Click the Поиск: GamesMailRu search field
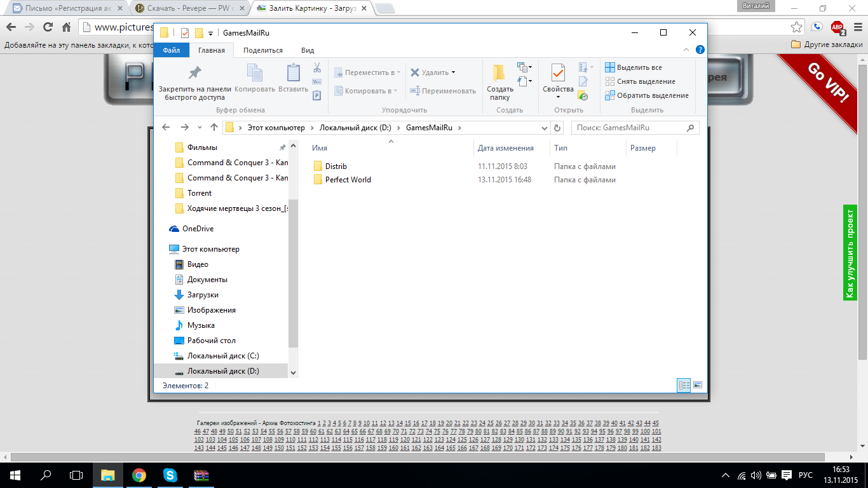Viewport: 868px width, 488px height. click(635, 128)
